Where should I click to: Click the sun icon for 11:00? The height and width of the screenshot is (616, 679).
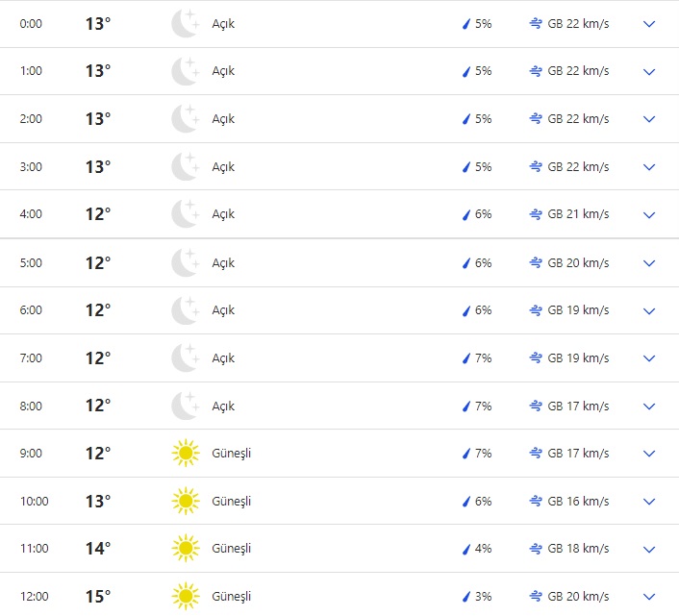(185, 549)
